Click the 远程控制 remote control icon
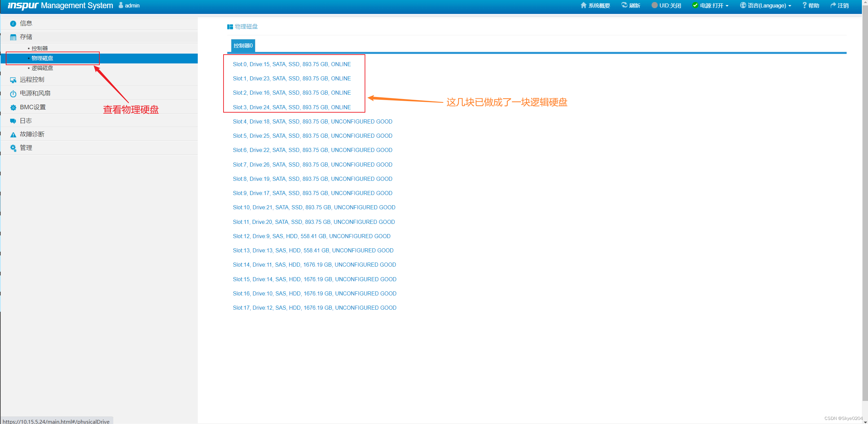Screen dimensions: 868x424 click(x=13, y=80)
